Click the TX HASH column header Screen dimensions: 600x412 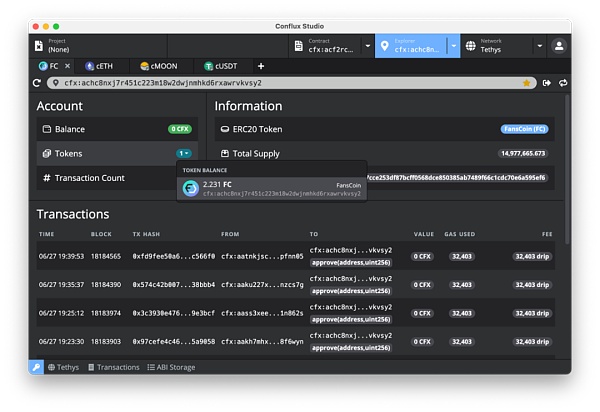pos(146,234)
